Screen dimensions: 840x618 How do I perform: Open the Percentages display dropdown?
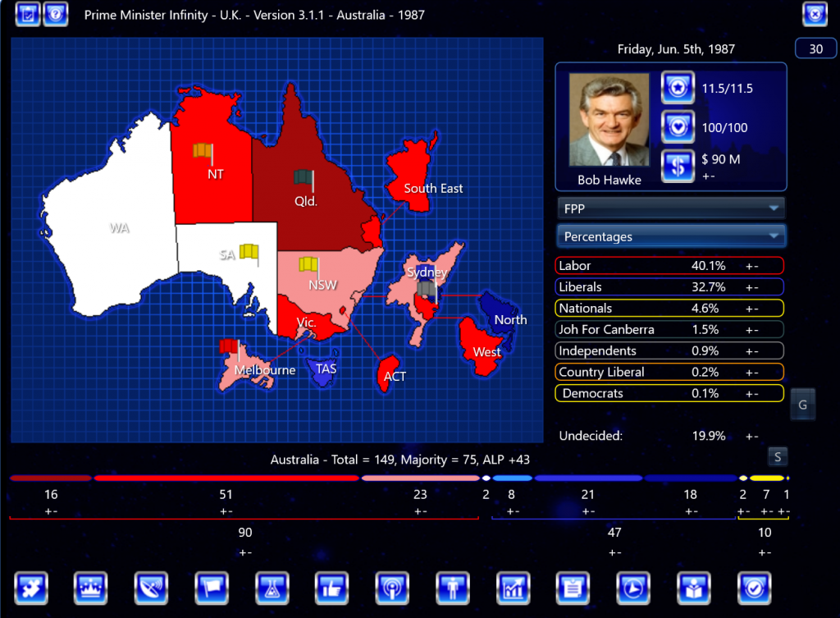(x=670, y=236)
